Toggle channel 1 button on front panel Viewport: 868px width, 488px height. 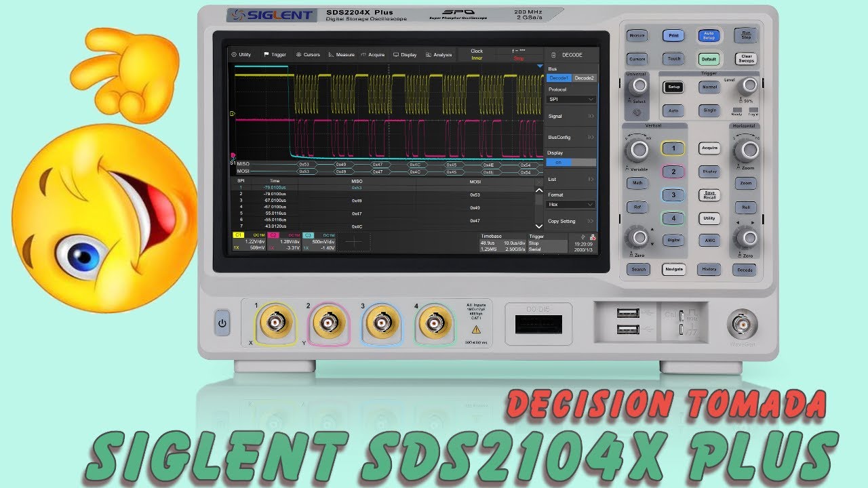tap(673, 148)
